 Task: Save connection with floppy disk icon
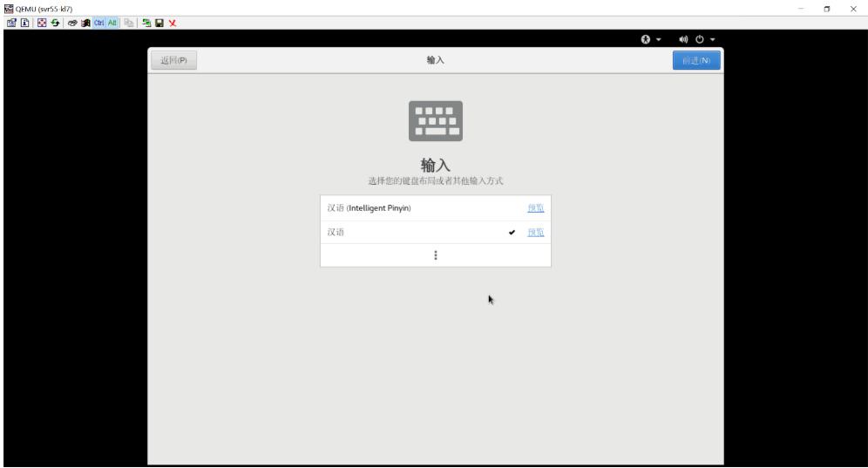click(159, 23)
